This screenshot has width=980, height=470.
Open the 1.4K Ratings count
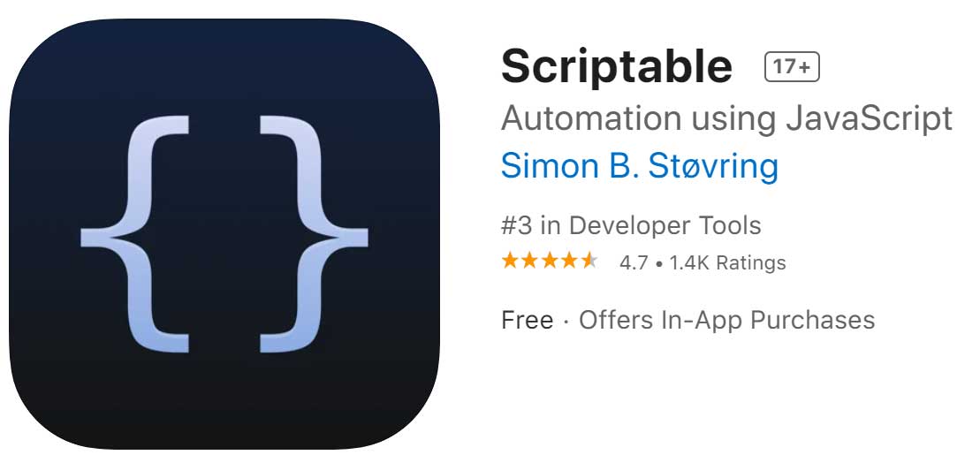click(728, 262)
